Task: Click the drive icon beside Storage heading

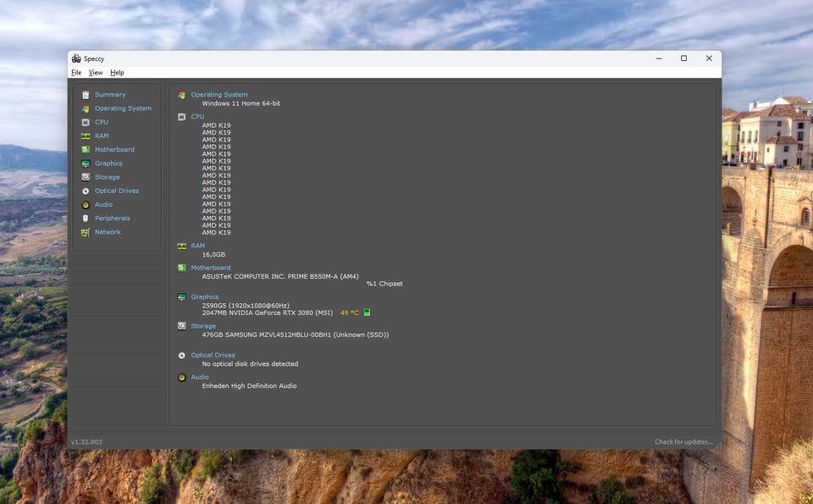Action: pos(181,326)
